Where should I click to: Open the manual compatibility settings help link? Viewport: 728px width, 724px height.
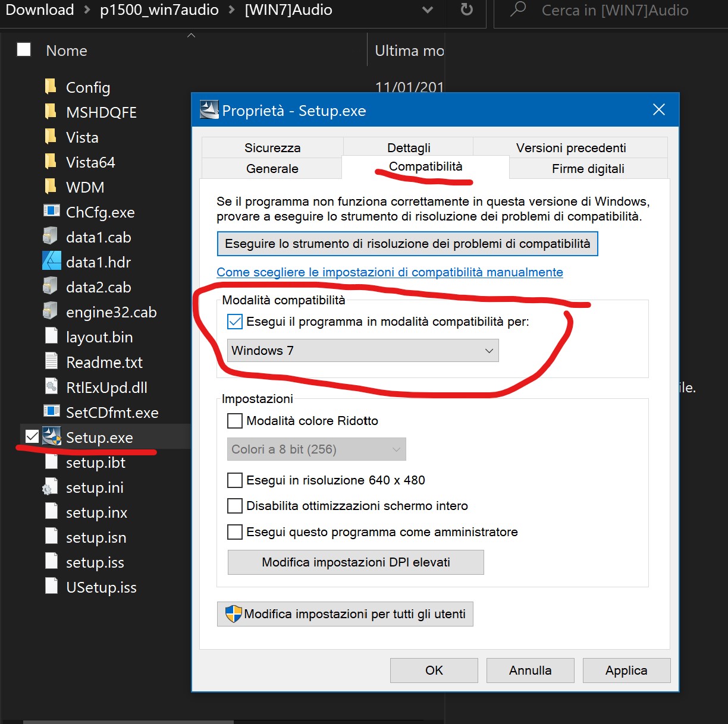tap(390, 272)
